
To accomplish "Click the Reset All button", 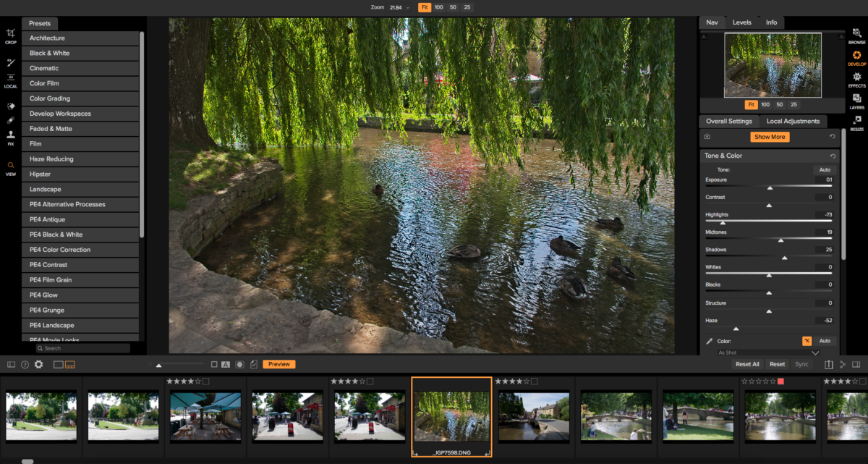I will [x=747, y=364].
